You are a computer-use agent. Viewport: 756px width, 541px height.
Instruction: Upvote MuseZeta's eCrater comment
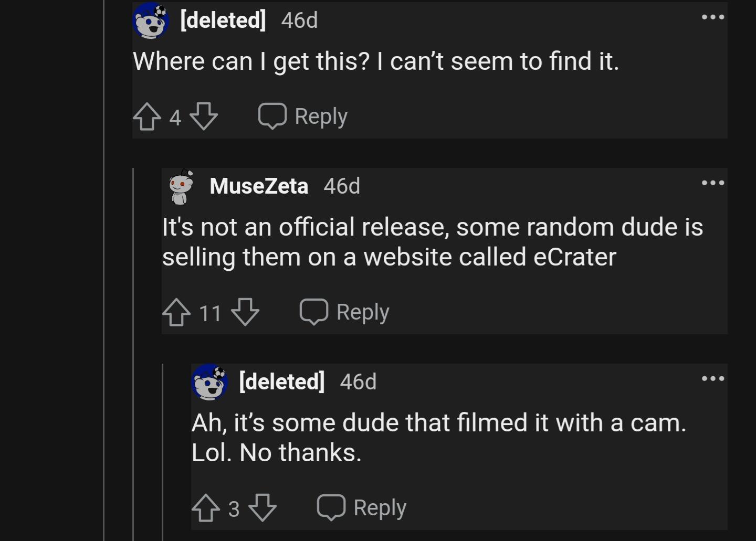[176, 312]
